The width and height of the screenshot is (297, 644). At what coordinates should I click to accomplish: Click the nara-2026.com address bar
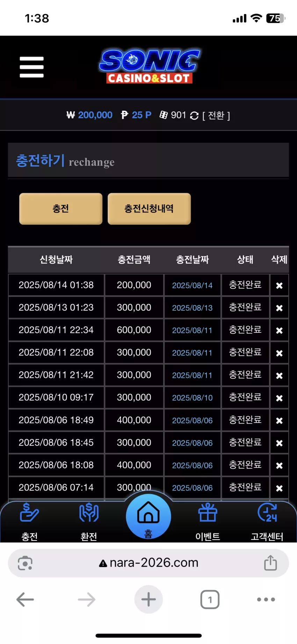tap(148, 563)
